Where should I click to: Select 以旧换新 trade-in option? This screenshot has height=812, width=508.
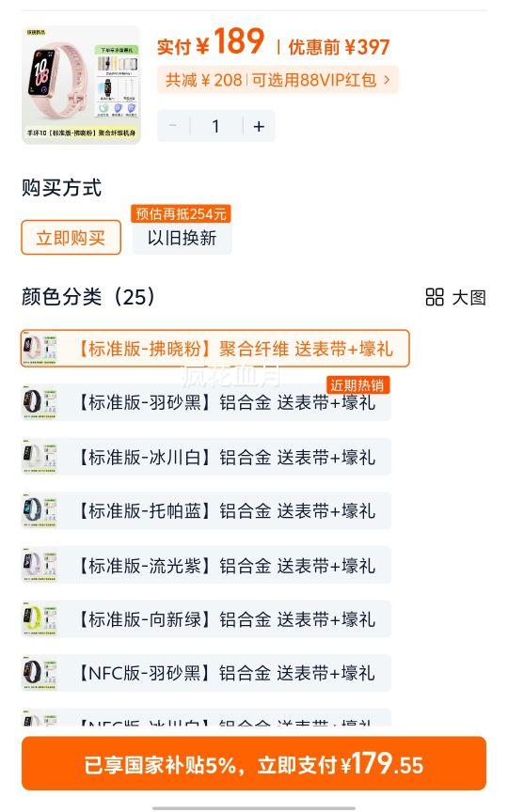[x=182, y=238]
